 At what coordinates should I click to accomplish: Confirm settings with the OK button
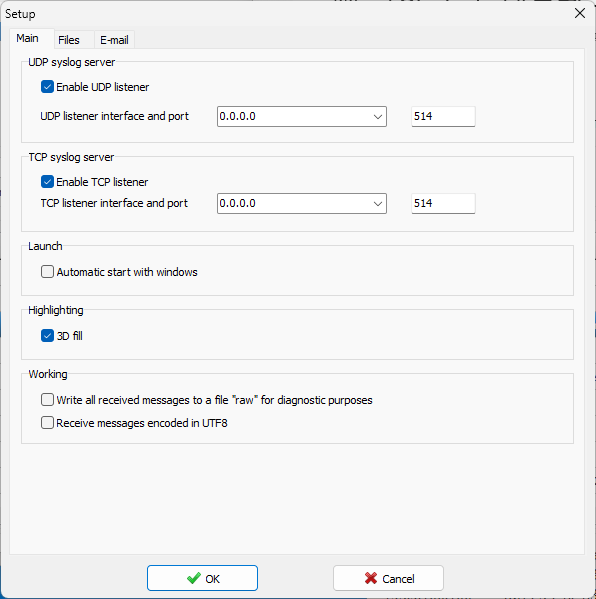(202, 578)
